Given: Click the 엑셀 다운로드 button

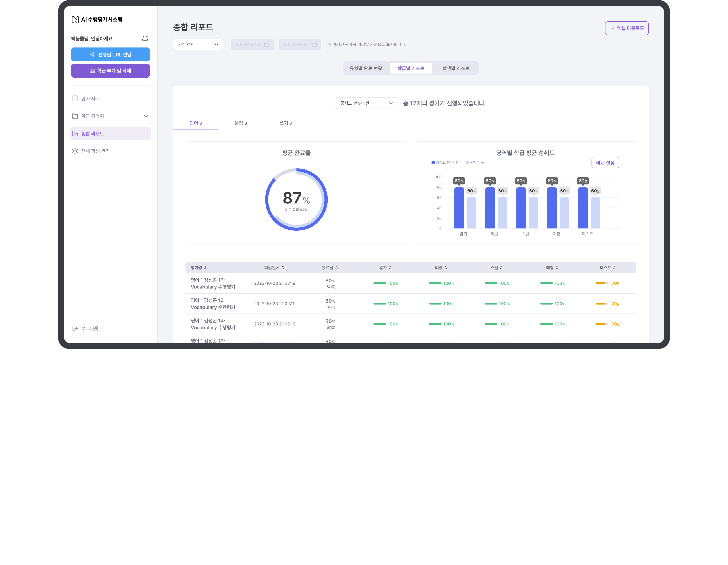Looking at the screenshot, I should (x=627, y=28).
